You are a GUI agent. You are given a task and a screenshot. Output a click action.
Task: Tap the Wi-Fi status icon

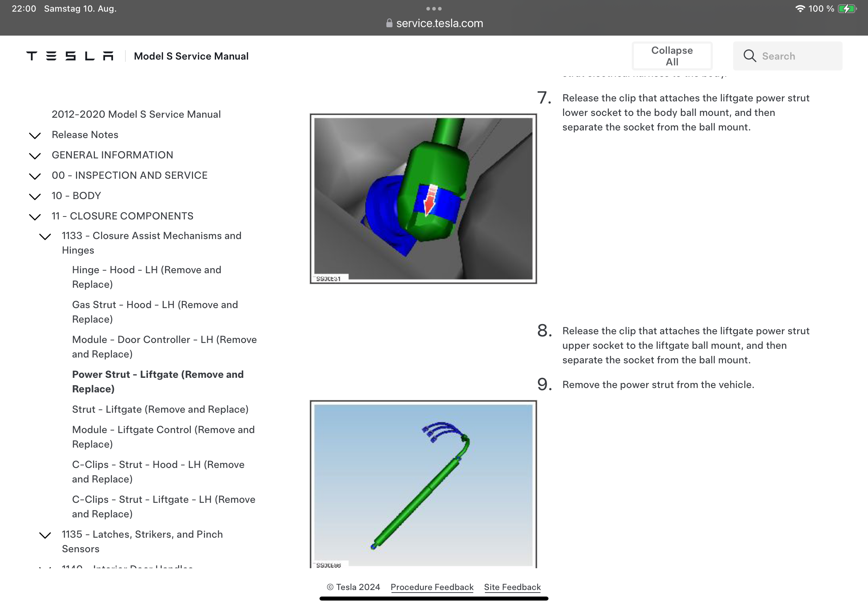(800, 8)
